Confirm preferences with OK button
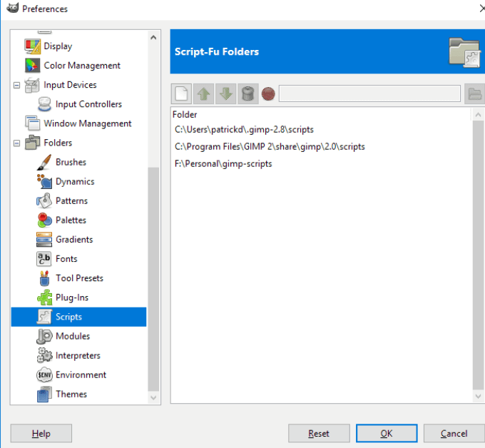485x448 pixels. tap(387, 434)
